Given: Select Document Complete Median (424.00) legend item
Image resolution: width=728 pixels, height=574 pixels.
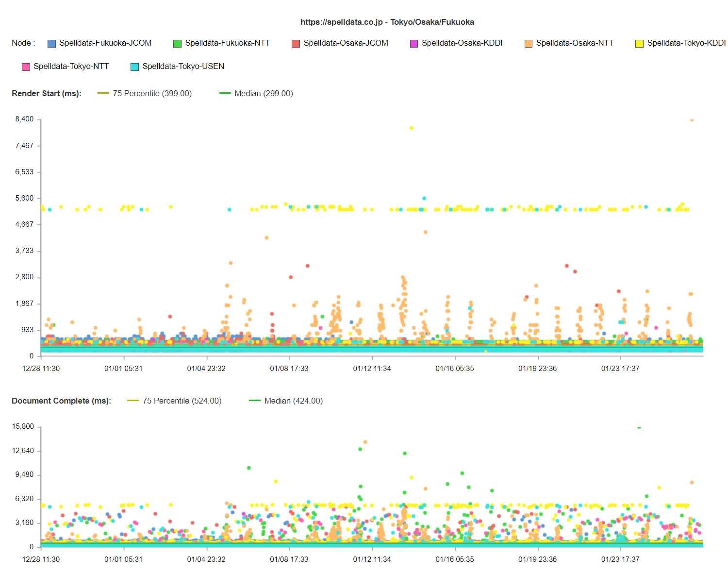Looking at the screenshot, I should click(293, 401).
